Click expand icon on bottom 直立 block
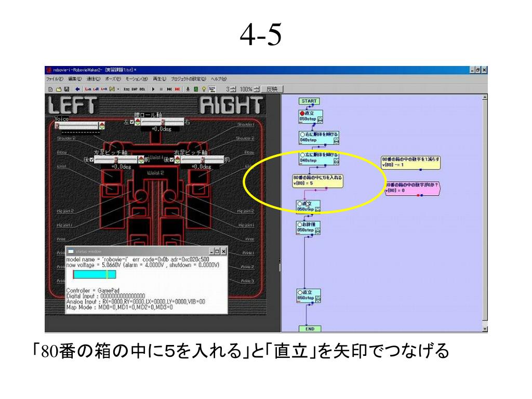The image size is (532, 399). (x=318, y=299)
